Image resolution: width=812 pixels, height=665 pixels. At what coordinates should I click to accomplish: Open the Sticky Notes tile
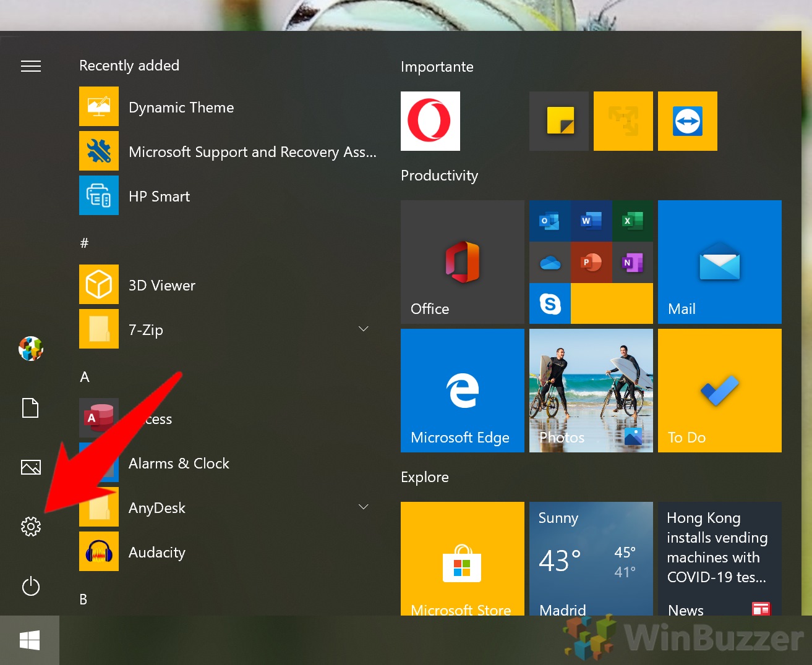click(559, 121)
